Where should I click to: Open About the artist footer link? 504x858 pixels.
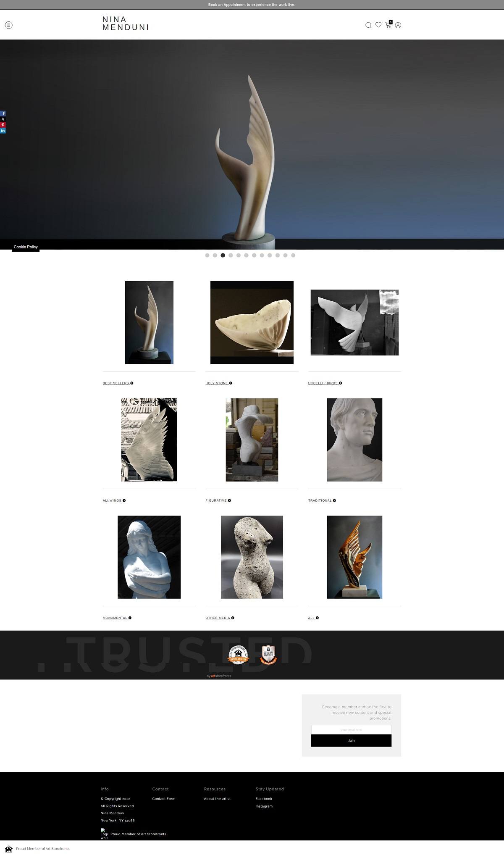click(x=217, y=799)
